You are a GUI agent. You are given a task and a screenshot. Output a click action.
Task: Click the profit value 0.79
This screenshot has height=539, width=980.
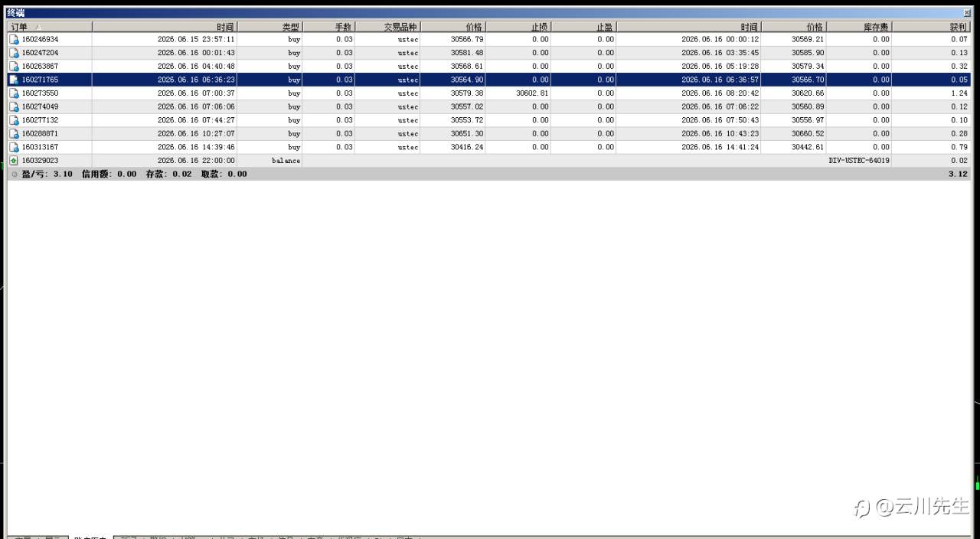[x=959, y=147]
